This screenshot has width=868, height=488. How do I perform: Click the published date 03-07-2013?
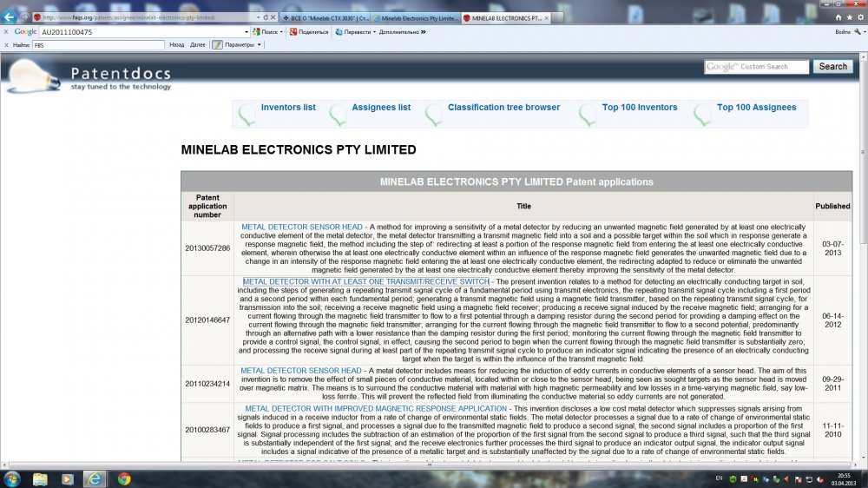pyautogui.click(x=832, y=248)
